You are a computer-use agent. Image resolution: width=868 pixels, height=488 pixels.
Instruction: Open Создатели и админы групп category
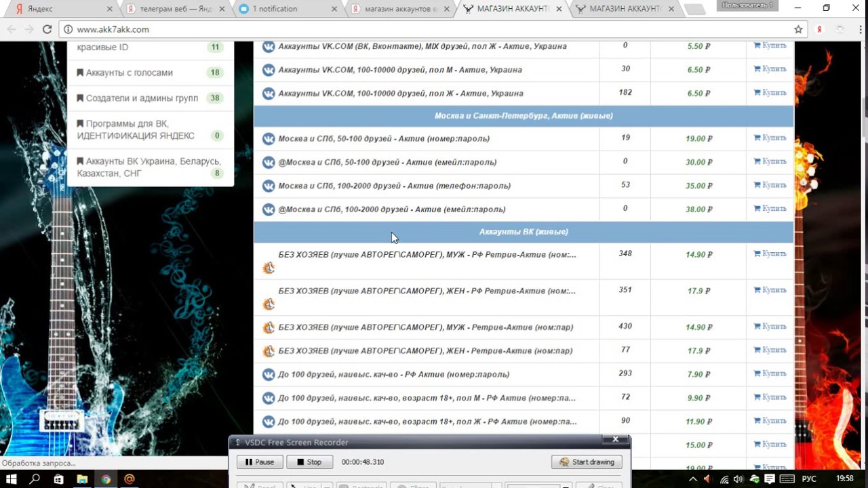(x=150, y=98)
